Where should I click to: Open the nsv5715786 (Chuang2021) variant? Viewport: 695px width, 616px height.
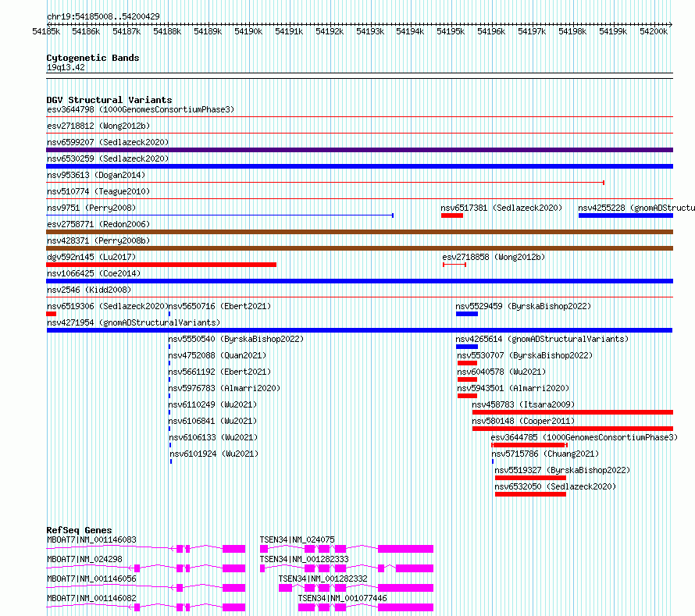point(545,454)
